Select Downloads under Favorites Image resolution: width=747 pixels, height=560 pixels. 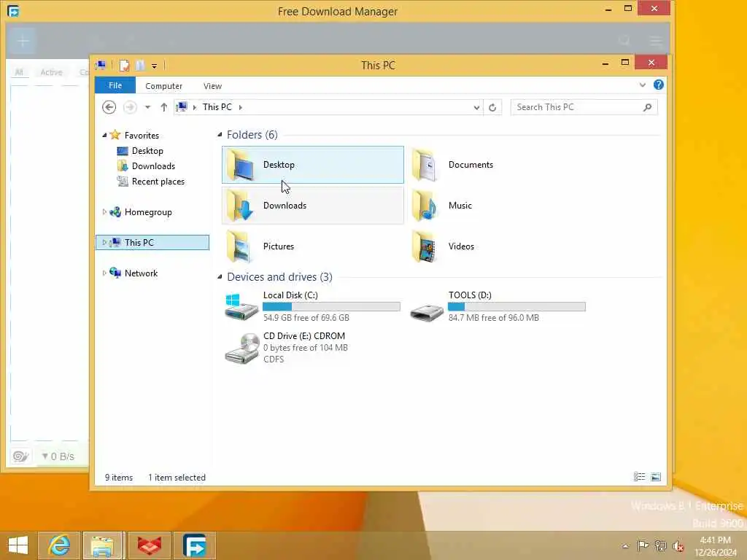click(x=153, y=166)
